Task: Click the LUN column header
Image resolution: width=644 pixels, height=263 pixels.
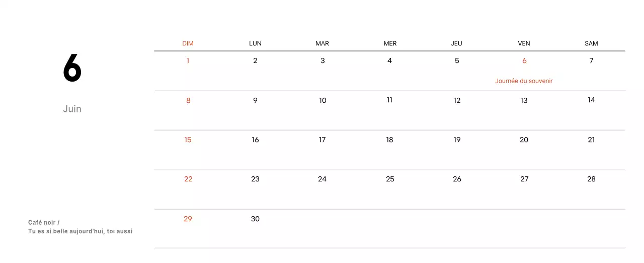Action: (255, 43)
